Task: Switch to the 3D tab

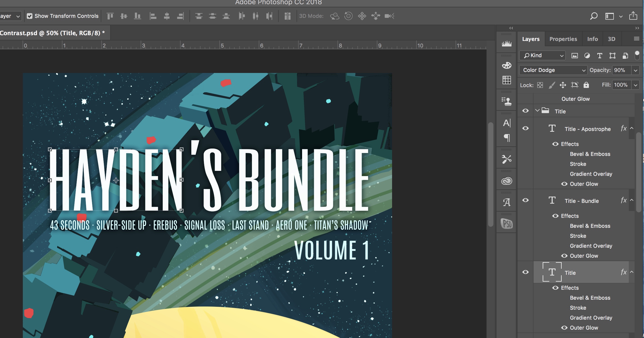Action: (611, 39)
